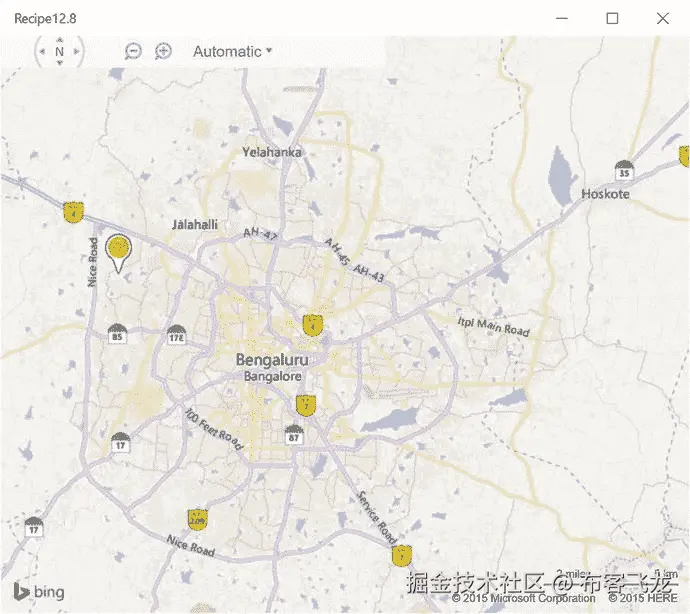Click the zoom out magnifier button
The height and width of the screenshot is (614, 690).
(x=133, y=51)
